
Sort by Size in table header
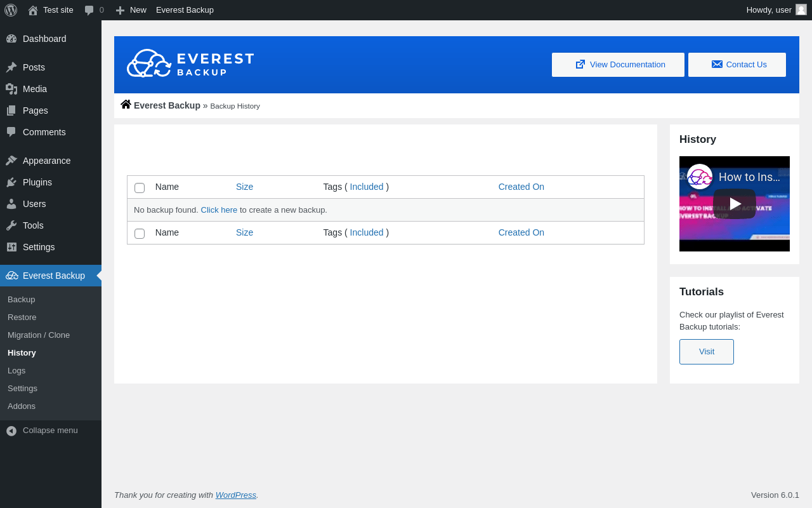coord(244,187)
